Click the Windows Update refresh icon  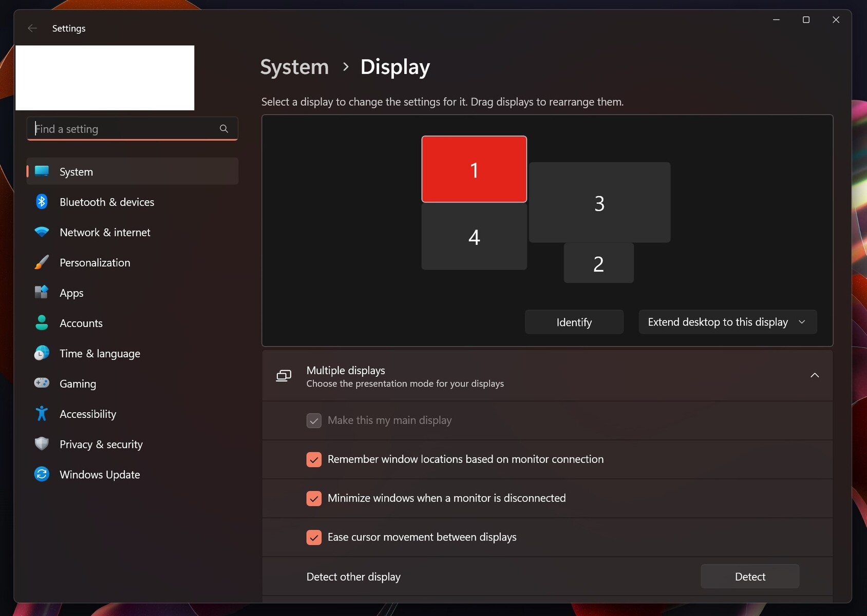42,474
